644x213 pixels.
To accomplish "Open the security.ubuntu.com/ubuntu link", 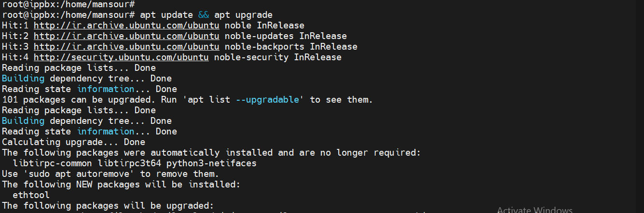I will pos(121,57).
